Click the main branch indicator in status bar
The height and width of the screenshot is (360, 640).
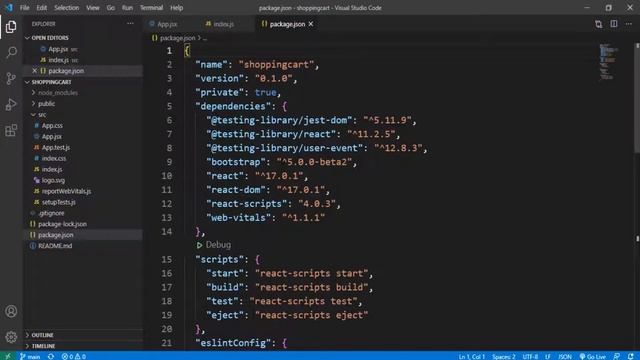tap(30, 356)
